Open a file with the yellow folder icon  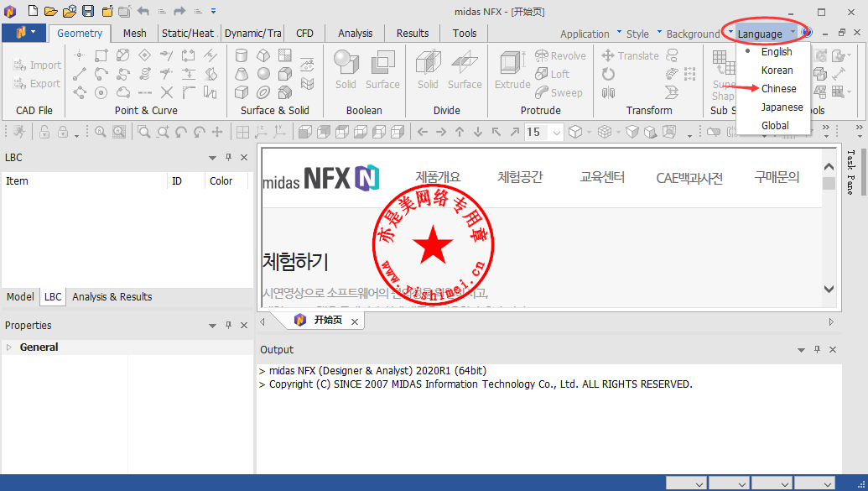(x=51, y=11)
